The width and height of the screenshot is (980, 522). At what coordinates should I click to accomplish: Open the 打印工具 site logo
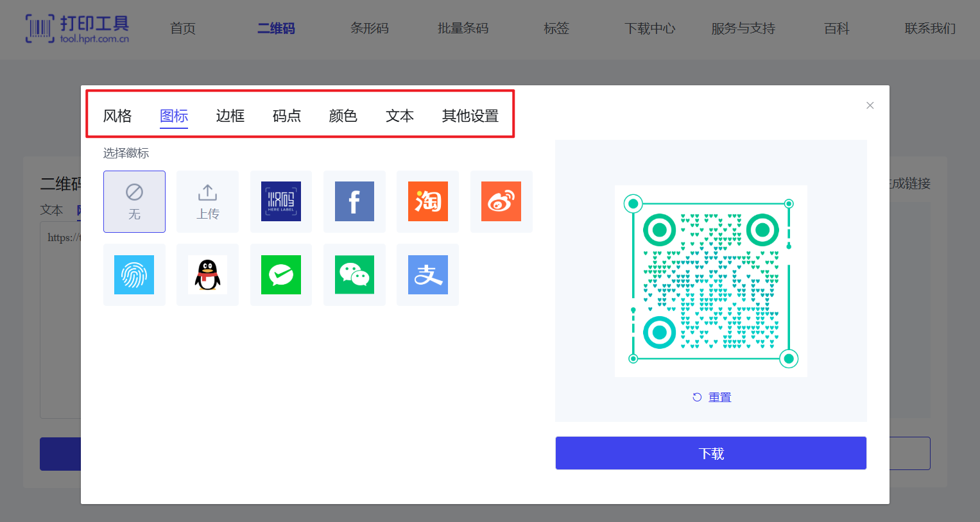(x=78, y=29)
